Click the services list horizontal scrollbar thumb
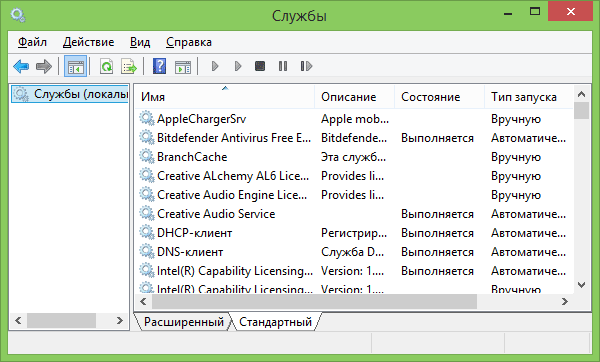The width and height of the screenshot is (600, 362). (x=315, y=302)
